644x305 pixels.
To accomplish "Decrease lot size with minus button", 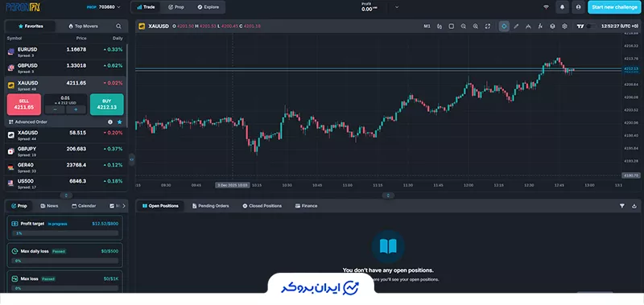I will click(55, 109).
